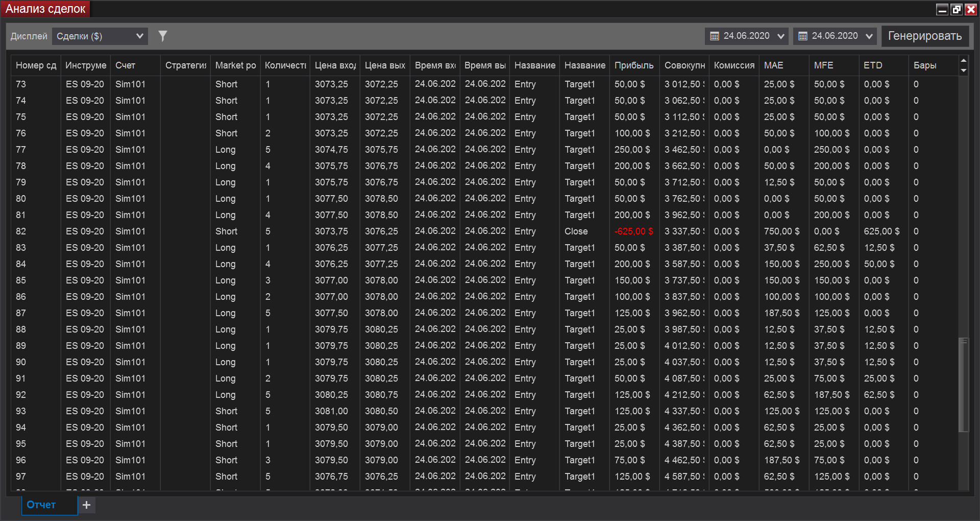Click quantity 3 in trade 96
The image size is (980, 521).
tap(268, 460)
